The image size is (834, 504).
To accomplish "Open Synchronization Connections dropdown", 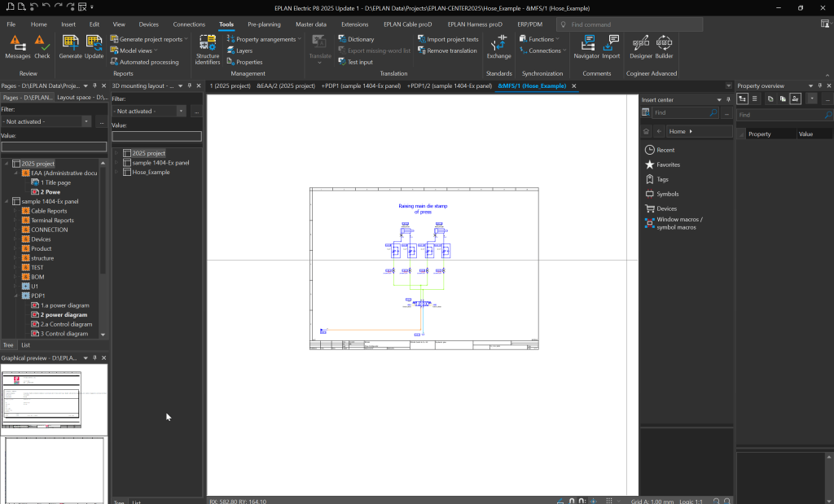I will pyautogui.click(x=564, y=50).
